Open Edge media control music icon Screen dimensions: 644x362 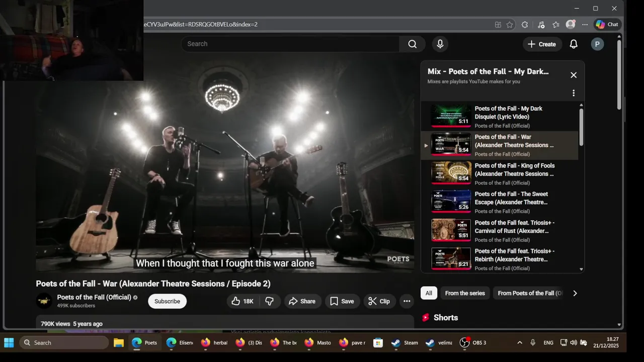point(541,25)
